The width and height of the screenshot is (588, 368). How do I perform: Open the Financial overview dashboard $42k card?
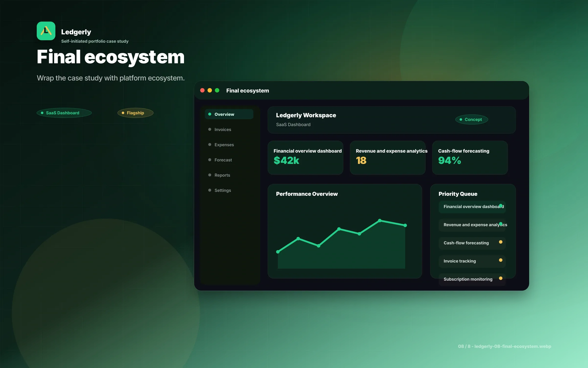tap(305, 158)
